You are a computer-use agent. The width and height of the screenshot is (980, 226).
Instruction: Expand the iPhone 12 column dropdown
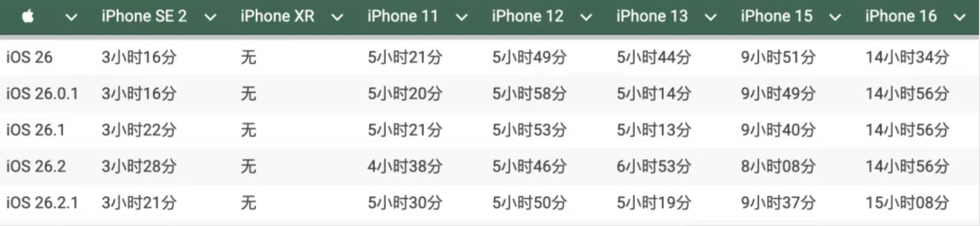(x=586, y=17)
